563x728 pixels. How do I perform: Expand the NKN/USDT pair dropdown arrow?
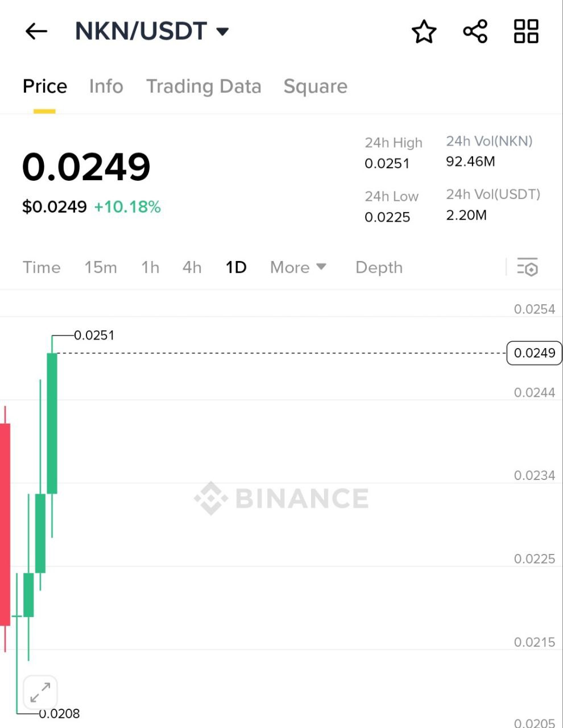click(x=223, y=31)
